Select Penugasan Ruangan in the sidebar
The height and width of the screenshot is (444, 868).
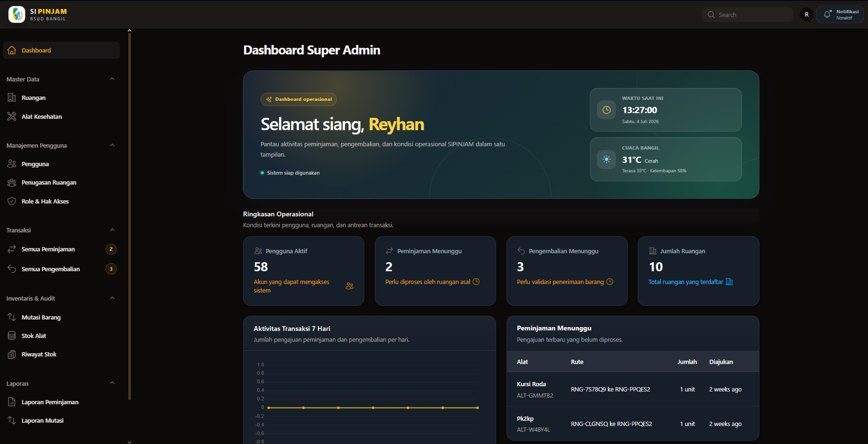click(x=61, y=182)
